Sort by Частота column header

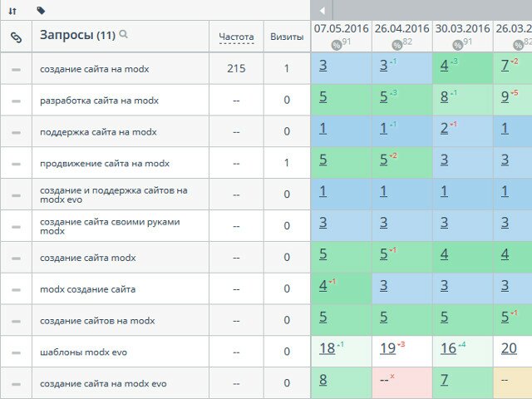pyautogui.click(x=236, y=37)
